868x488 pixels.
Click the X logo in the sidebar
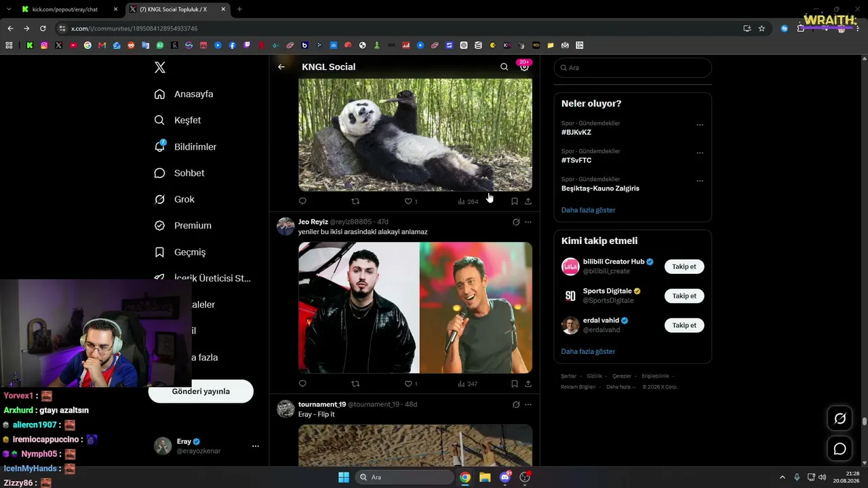coord(160,67)
